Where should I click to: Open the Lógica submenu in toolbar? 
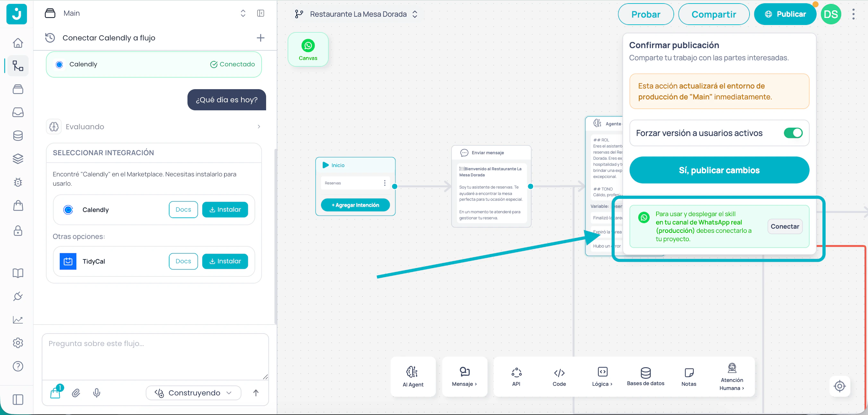[x=602, y=376]
